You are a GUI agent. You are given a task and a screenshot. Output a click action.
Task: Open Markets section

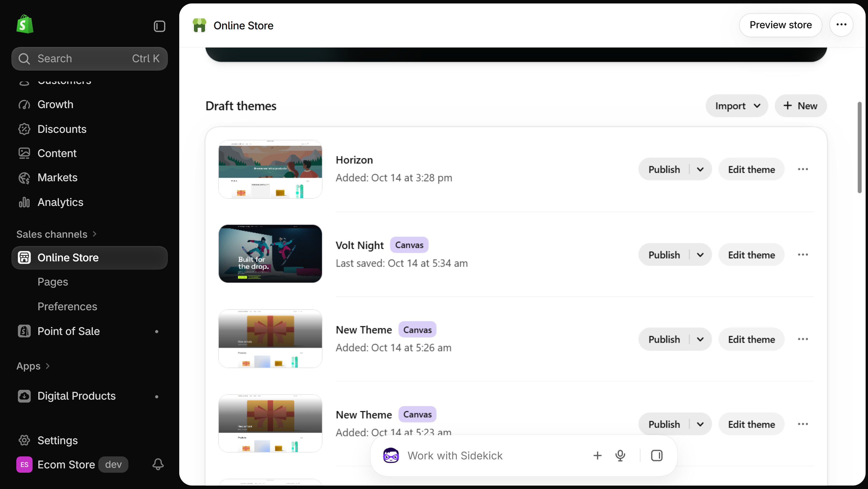point(89,177)
